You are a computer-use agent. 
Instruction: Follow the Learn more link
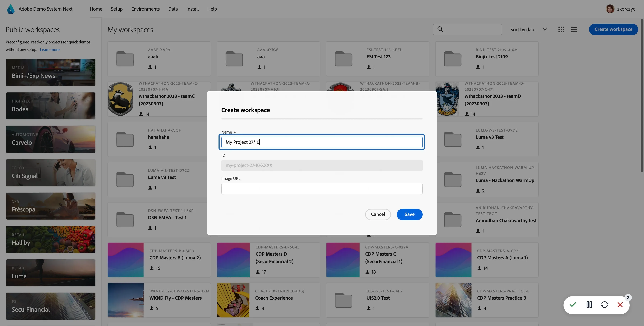click(50, 50)
